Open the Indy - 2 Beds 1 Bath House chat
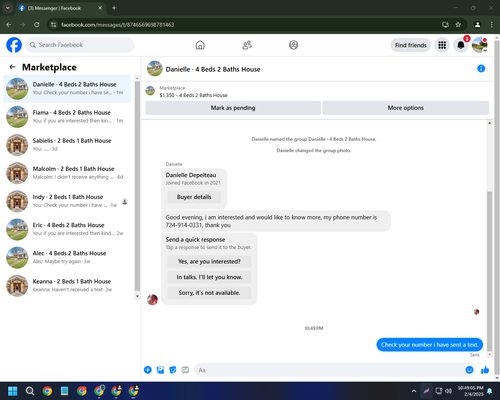This screenshot has width=500, height=400. coord(67,201)
